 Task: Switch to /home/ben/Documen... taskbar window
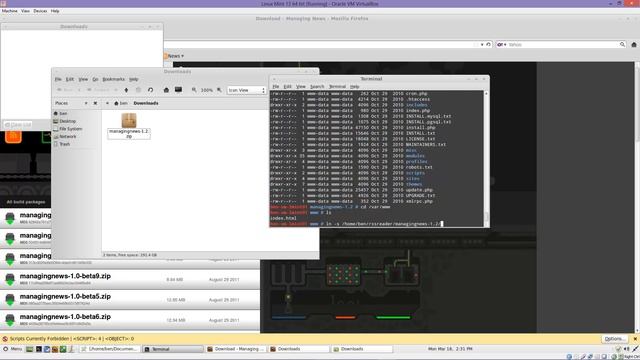point(109,349)
